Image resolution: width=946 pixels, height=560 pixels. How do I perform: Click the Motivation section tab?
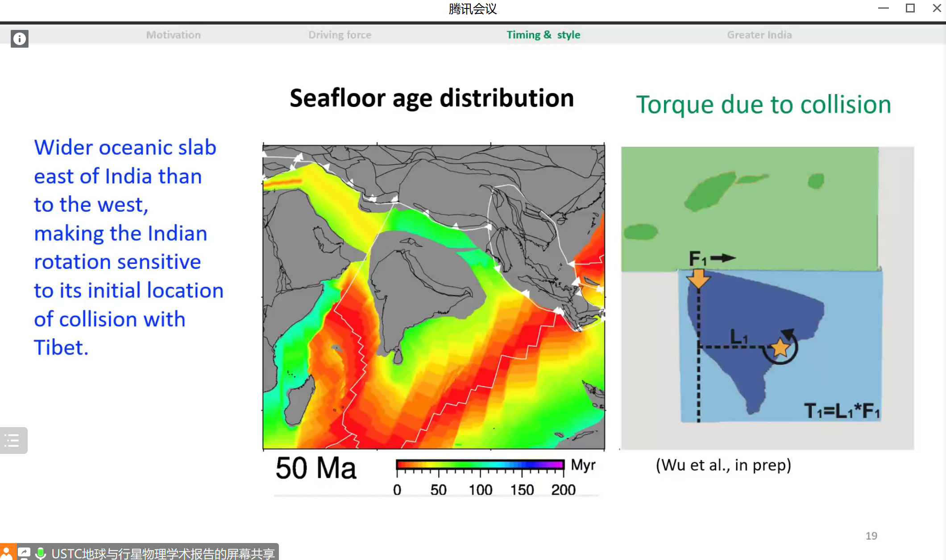174,35
